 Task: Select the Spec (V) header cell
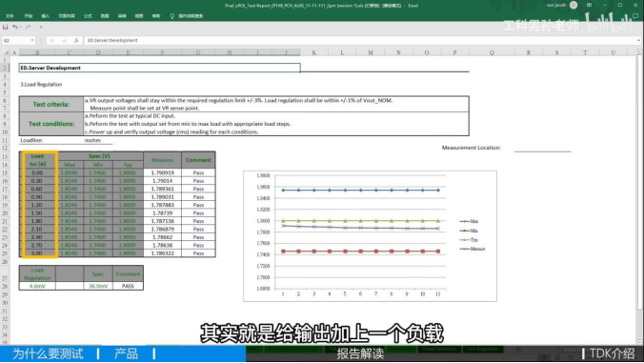click(x=99, y=156)
